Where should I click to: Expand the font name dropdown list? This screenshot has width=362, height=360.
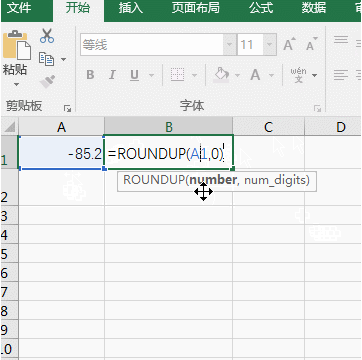229,44
